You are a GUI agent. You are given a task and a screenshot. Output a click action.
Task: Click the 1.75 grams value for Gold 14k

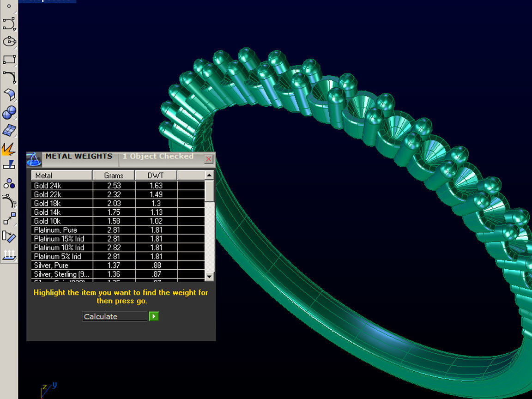click(x=114, y=212)
